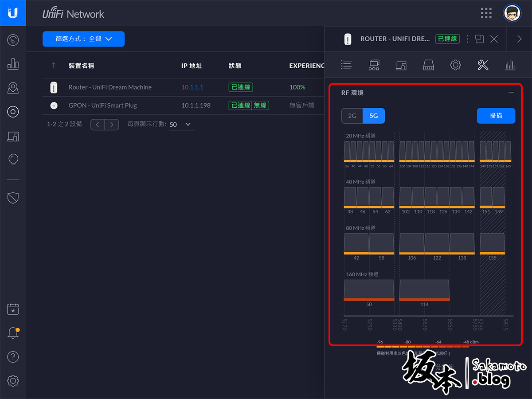This screenshot has height=399, width=532.
Task: Sort by the IP 地址 column header
Action: tap(192, 66)
